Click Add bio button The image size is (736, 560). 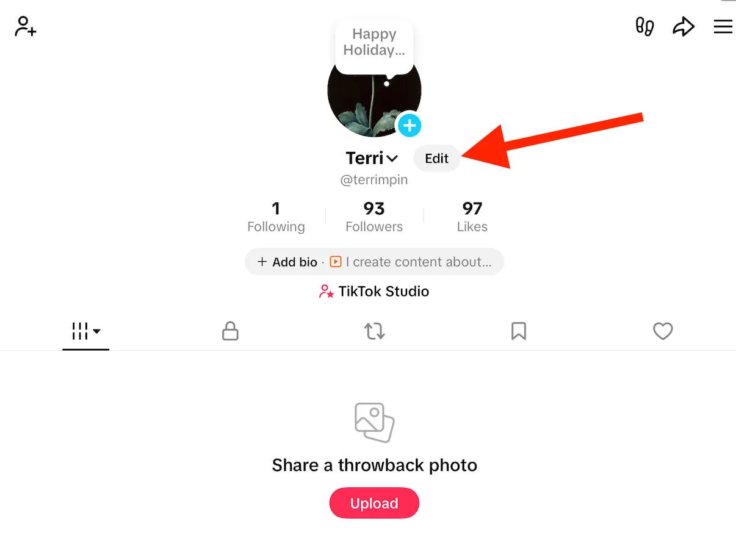(287, 262)
